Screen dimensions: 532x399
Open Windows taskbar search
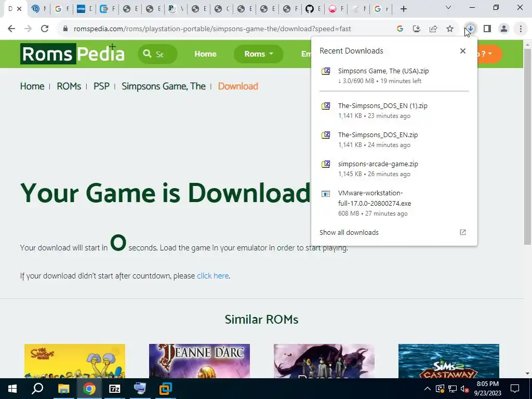[x=37, y=389]
